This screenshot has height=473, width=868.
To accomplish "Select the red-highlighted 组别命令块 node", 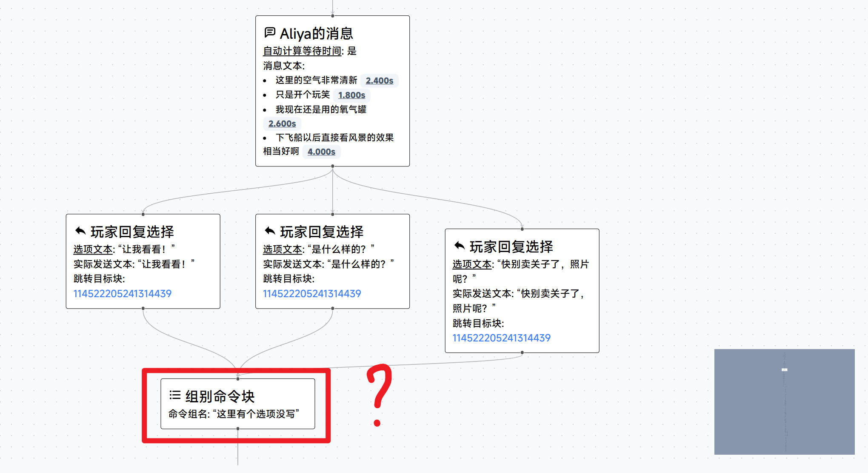I will pos(237,403).
